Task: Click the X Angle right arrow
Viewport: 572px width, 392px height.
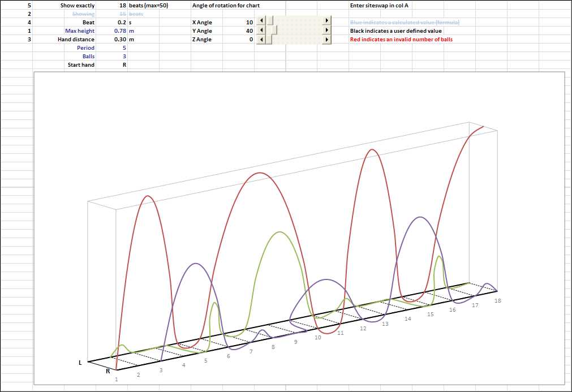Action: tap(327, 20)
